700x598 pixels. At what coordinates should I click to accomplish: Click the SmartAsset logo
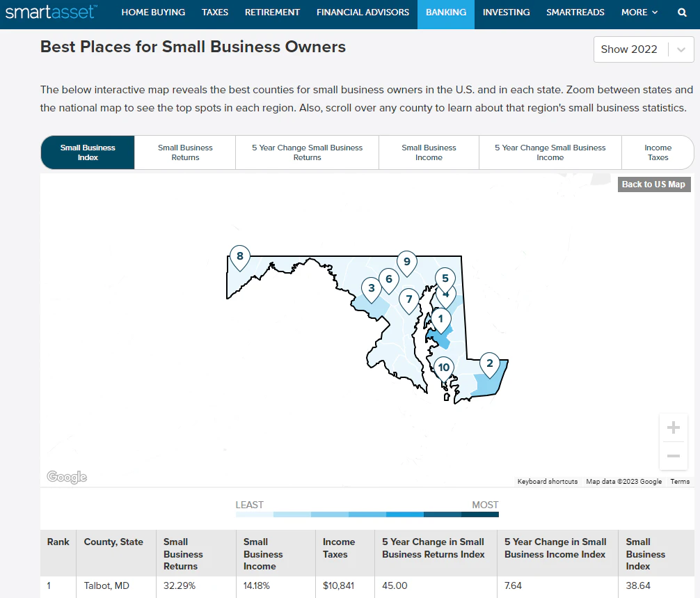click(x=51, y=12)
